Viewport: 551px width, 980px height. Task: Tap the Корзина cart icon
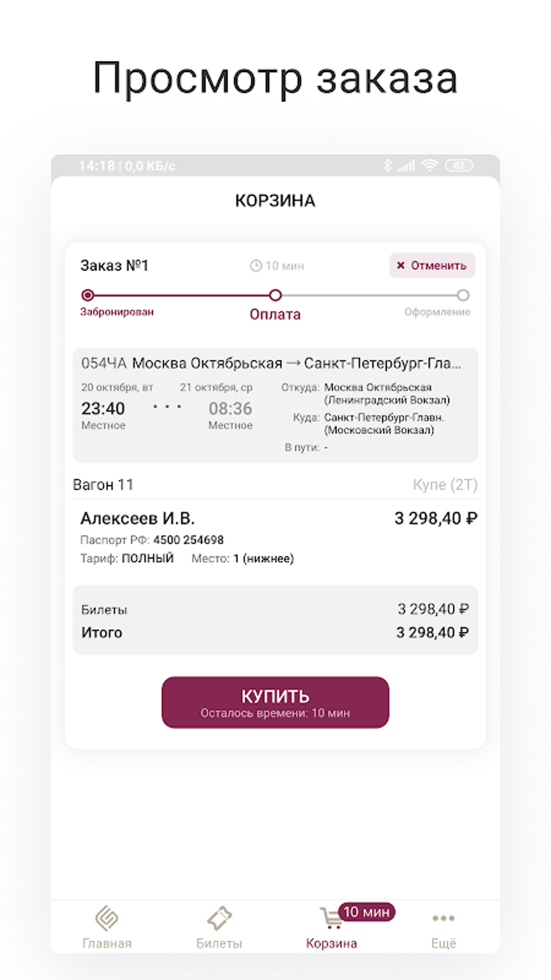point(330,918)
